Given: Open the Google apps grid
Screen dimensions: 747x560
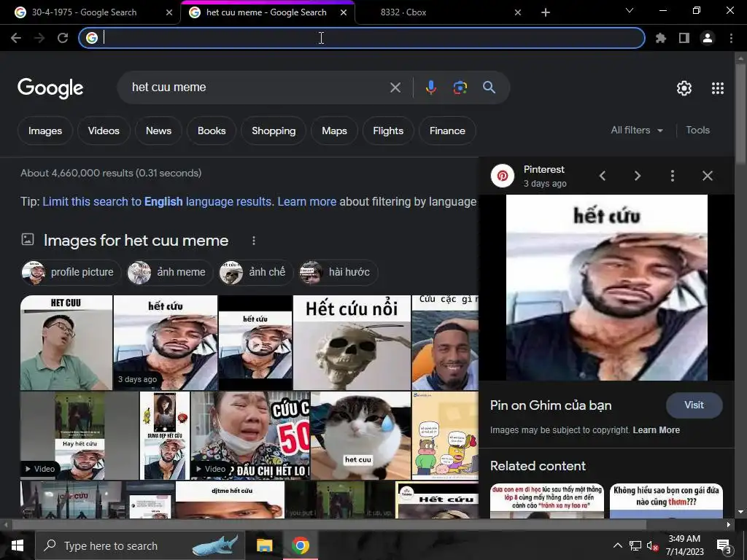Looking at the screenshot, I should tap(718, 88).
